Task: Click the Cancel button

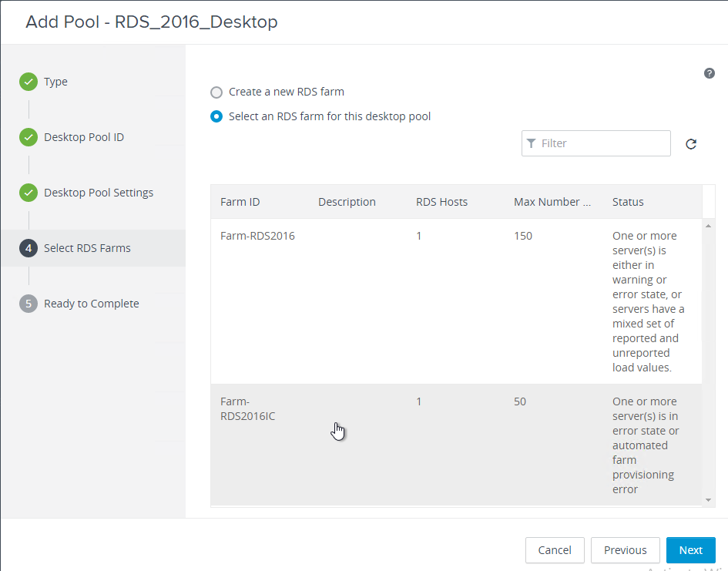Action: coord(555,550)
